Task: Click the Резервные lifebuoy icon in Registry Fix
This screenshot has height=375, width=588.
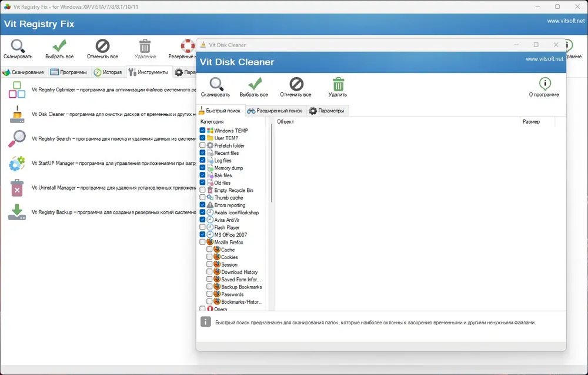Action: tap(188, 46)
